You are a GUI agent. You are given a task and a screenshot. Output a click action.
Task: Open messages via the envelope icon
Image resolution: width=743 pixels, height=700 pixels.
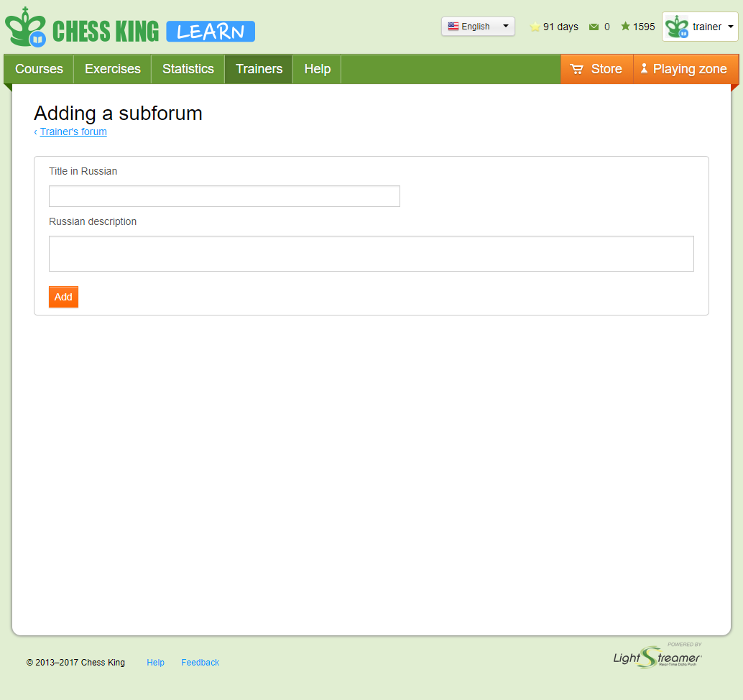(x=594, y=27)
